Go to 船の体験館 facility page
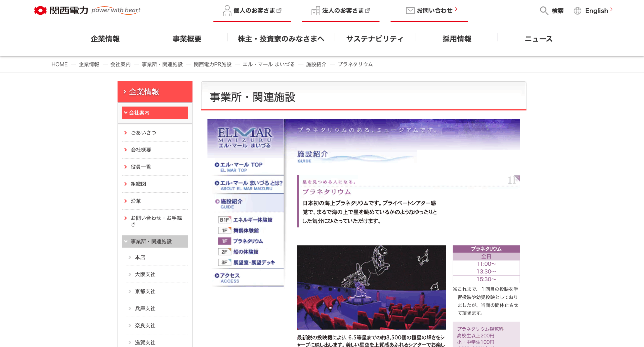Screen dimensions: 644x347 tap(246, 252)
